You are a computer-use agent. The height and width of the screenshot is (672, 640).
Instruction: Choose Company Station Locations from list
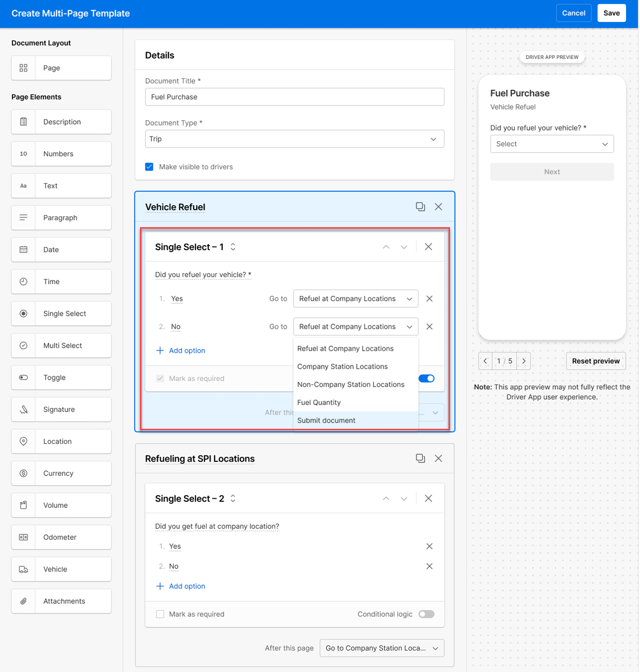click(x=356, y=367)
